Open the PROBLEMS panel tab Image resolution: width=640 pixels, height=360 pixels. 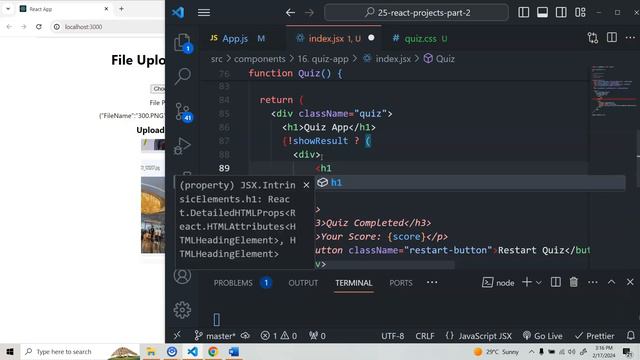(233, 283)
